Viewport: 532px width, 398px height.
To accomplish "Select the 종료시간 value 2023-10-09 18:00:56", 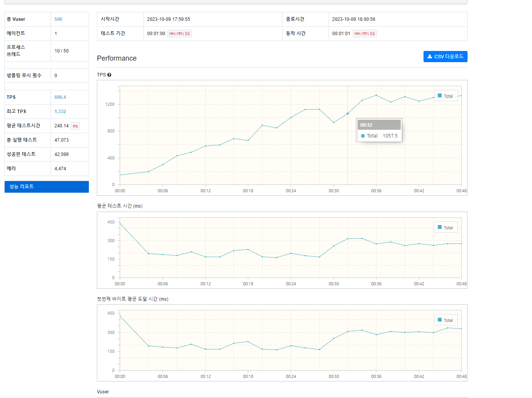I will [354, 19].
